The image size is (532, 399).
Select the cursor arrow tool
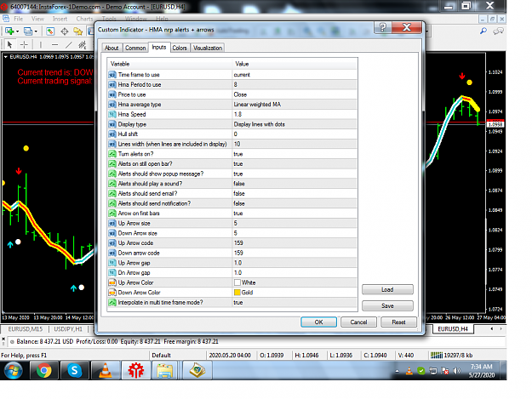click(x=10, y=44)
